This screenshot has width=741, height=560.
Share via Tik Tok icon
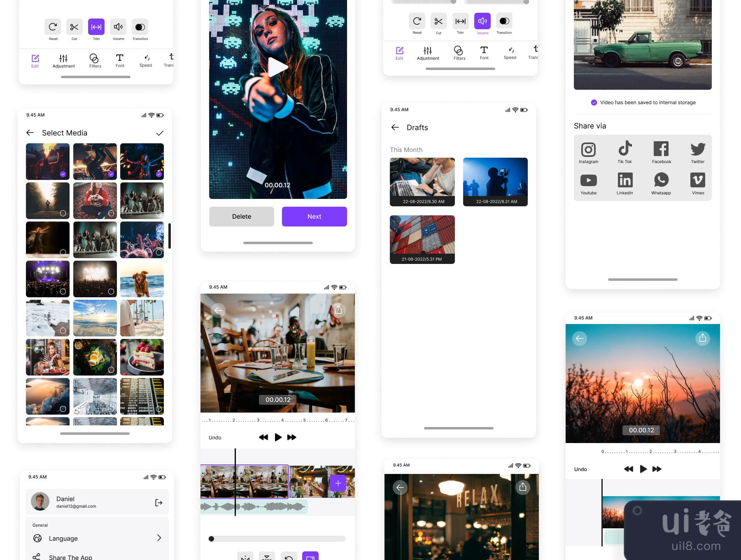tap(624, 149)
